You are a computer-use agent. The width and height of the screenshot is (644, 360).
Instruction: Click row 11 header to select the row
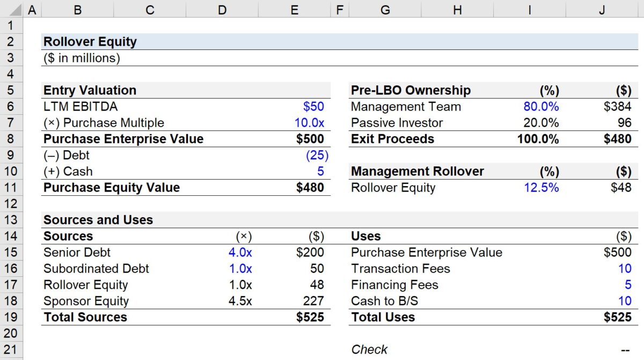(11, 187)
